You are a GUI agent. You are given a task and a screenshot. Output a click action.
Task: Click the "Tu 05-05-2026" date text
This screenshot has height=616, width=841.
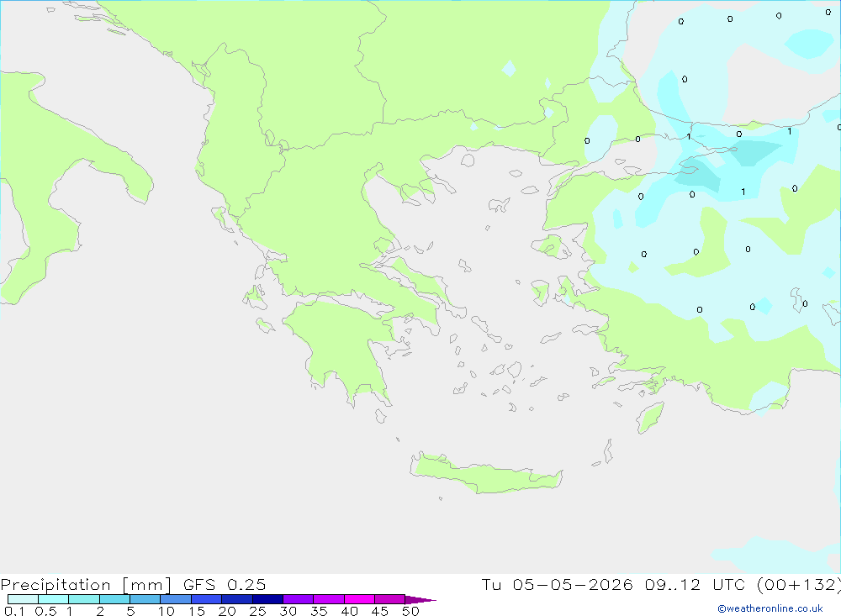(x=558, y=584)
